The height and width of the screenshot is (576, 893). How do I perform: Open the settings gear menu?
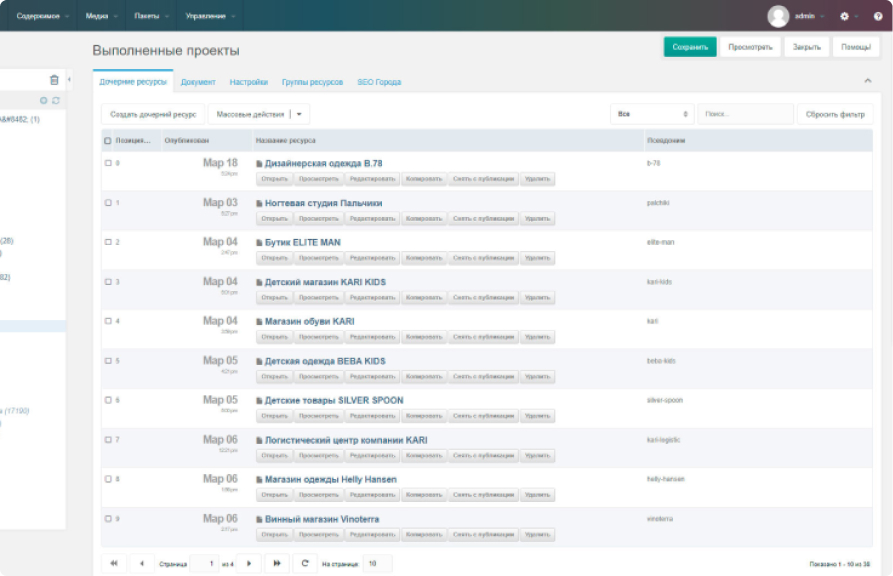pos(845,16)
